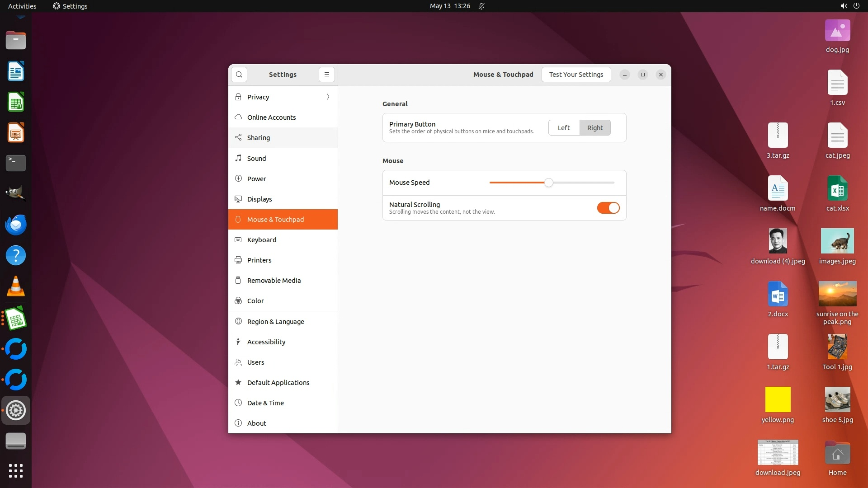Open the hamburger menu in Settings header
Screen dimensions: 868x488
click(x=327, y=75)
